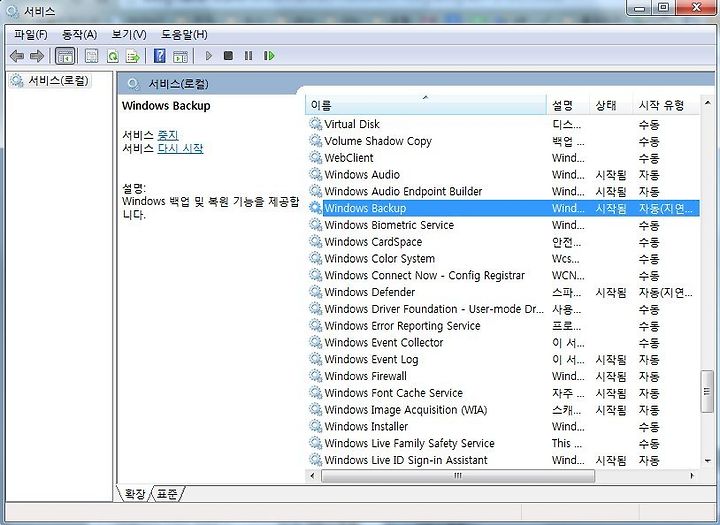Click the 중지 service link
The width and height of the screenshot is (720, 525).
(168, 135)
